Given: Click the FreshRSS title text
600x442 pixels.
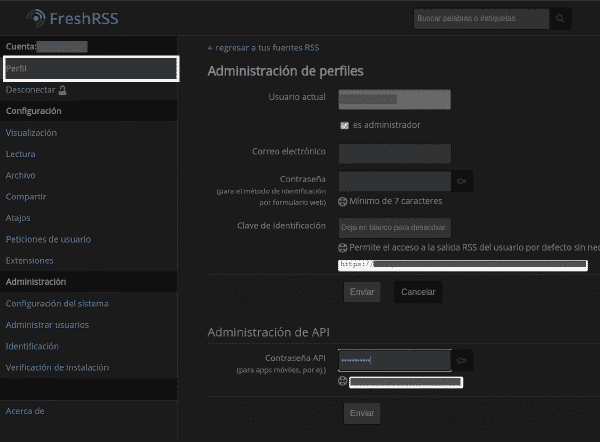Looking at the screenshot, I should click(x=84, y=18).
